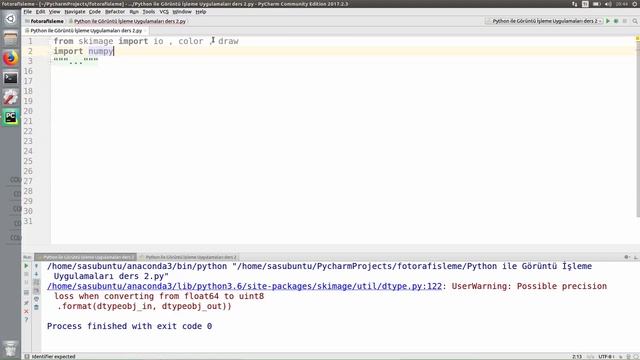Click Restore Layout icon in Run panel
The width and height of the screenshot is (640, 360).
(27, 293)
